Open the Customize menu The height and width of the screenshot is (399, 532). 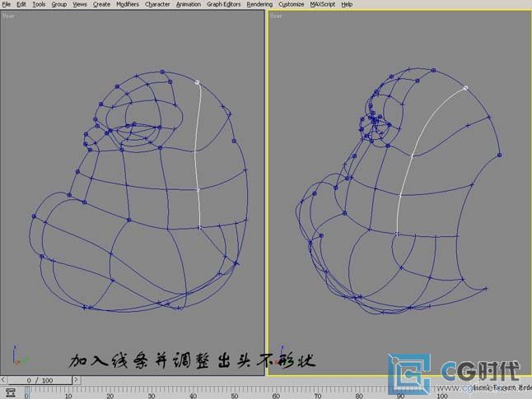[291, 4]
